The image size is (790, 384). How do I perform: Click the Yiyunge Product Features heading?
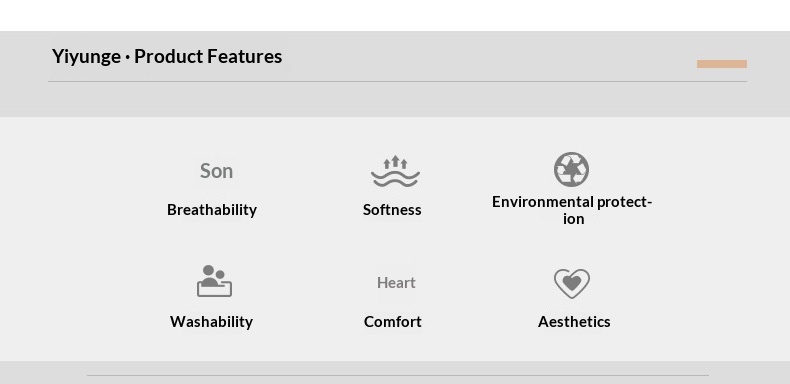(x=167, y=56)
